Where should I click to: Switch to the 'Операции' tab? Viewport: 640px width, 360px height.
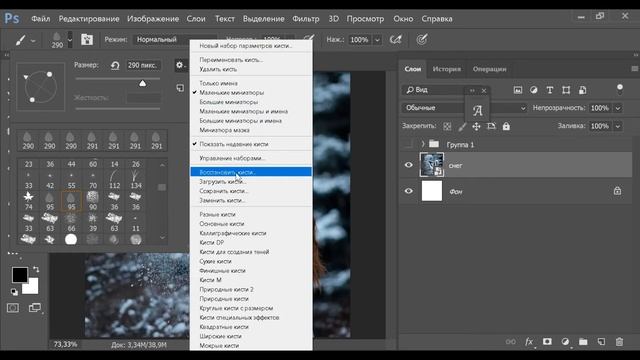pyautogui.click(x=489, y=69)
